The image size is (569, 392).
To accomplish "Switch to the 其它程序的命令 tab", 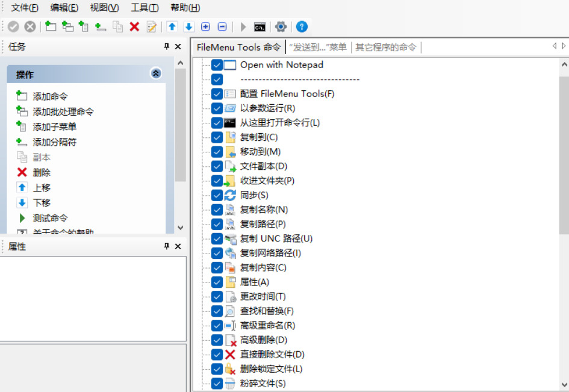I will (386, 48).
